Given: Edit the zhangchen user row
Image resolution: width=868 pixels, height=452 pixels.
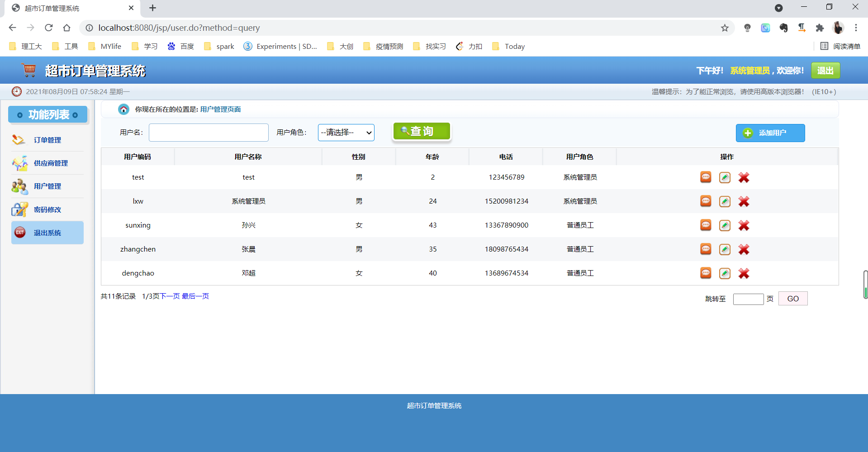Looking at the screenshot, I should (725, 249).
